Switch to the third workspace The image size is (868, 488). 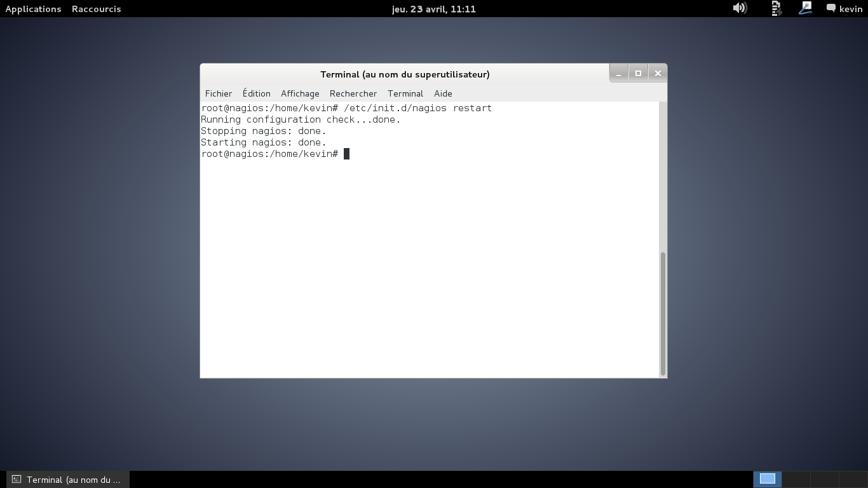tap(824, 479)
